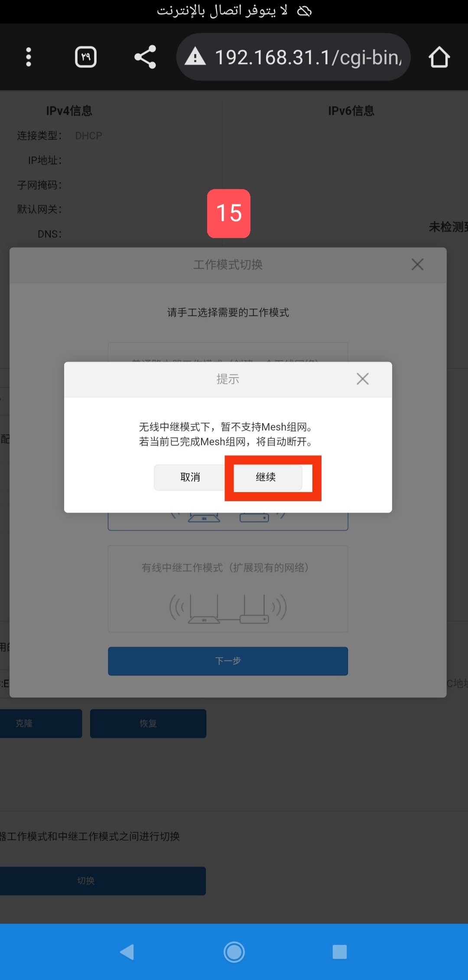Tap the 192.168.31.1 address bar
Viewport: 468px width, 980px height.
293,57
